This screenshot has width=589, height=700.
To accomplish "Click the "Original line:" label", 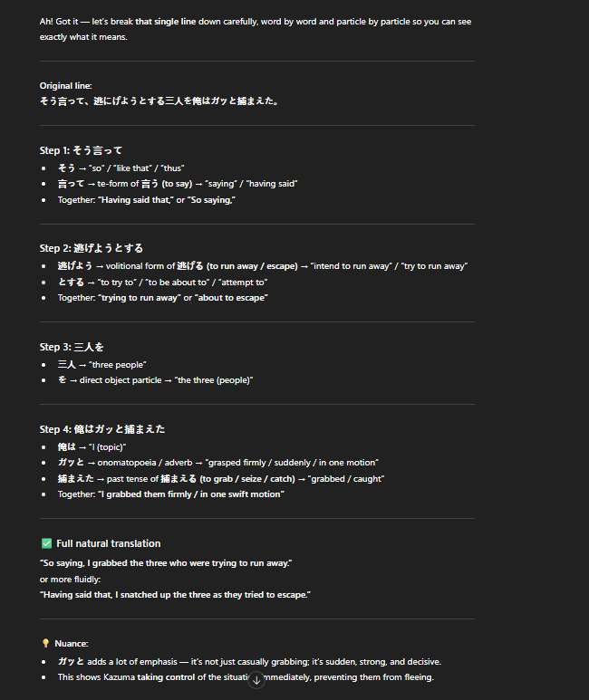I will [x=65, y=86].
